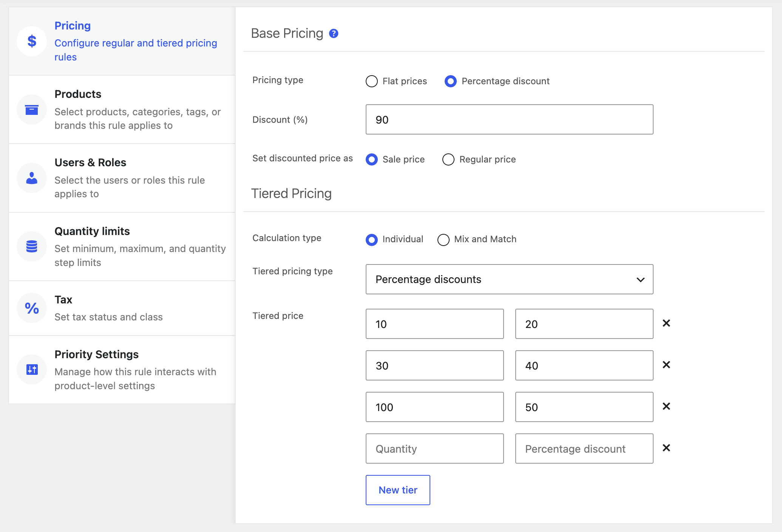Open the Tiered pricing type dropdown
Viewport: 782px width, 532px height.
(509, 279)
